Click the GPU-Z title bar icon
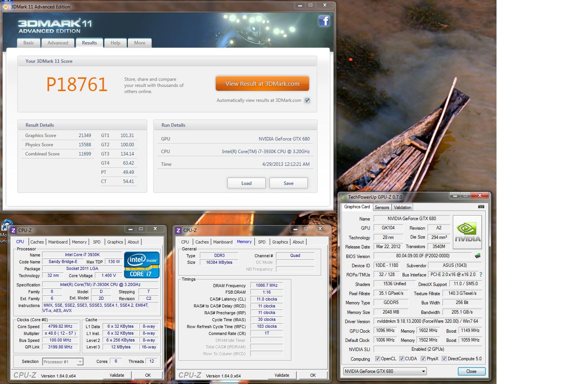 pyautogui.click(x=343, y=197)
